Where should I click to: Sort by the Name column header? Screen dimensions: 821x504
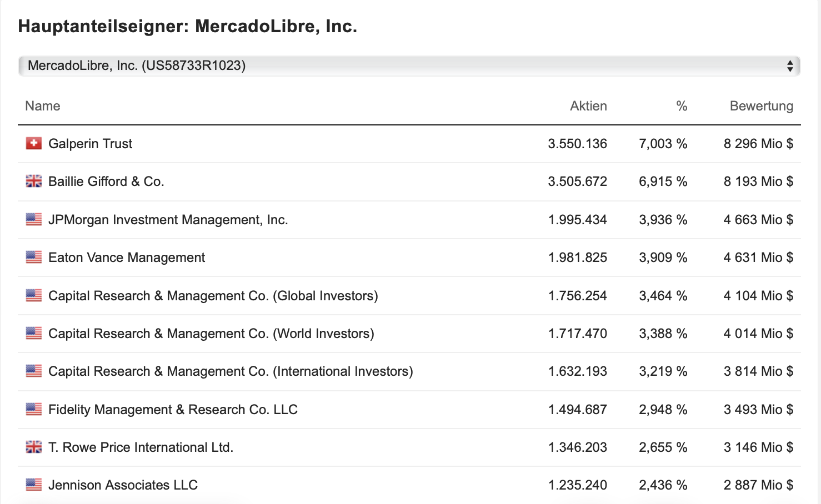pos(43,106)
